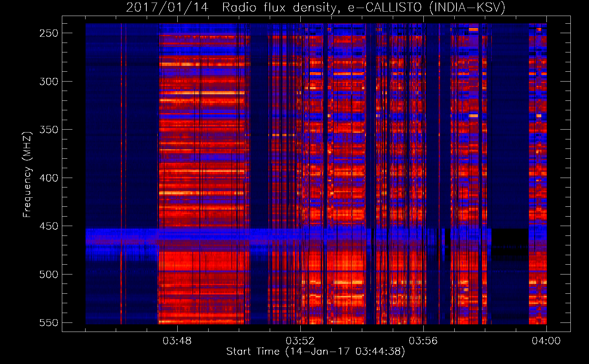
Task: Click the 'Start Time (14-Jan-17 03:44:38)' label
Action: pos(316,351)
